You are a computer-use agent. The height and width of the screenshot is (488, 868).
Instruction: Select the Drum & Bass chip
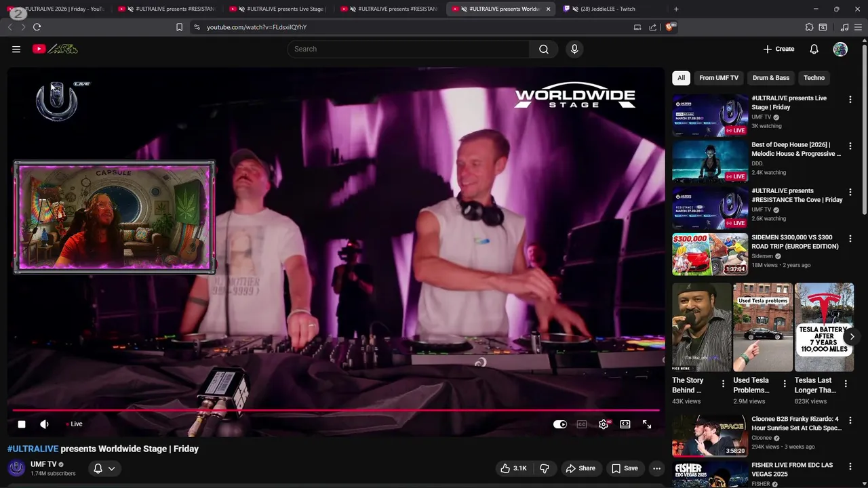(771, 78)
